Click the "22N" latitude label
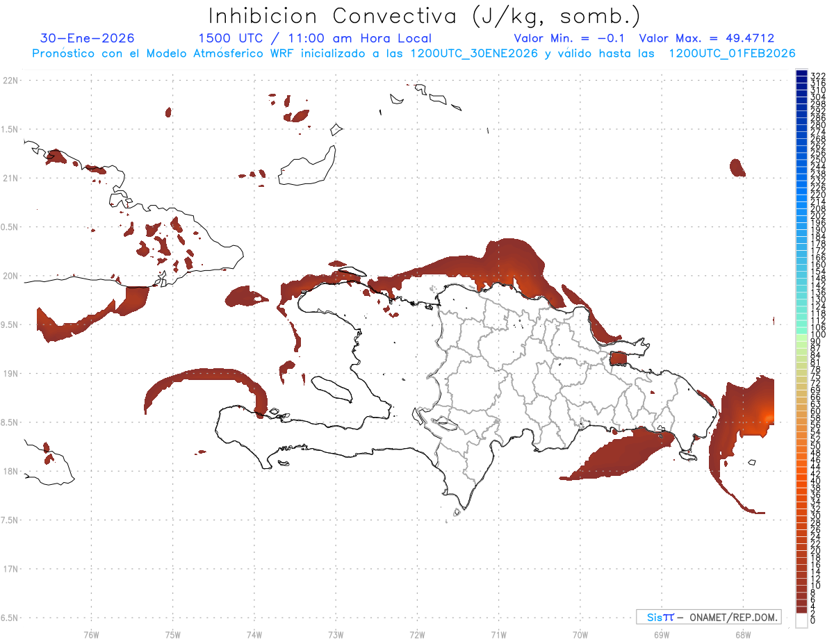Image resolution: width=834 pixels, height=644 pixels. tap(10, 81)
